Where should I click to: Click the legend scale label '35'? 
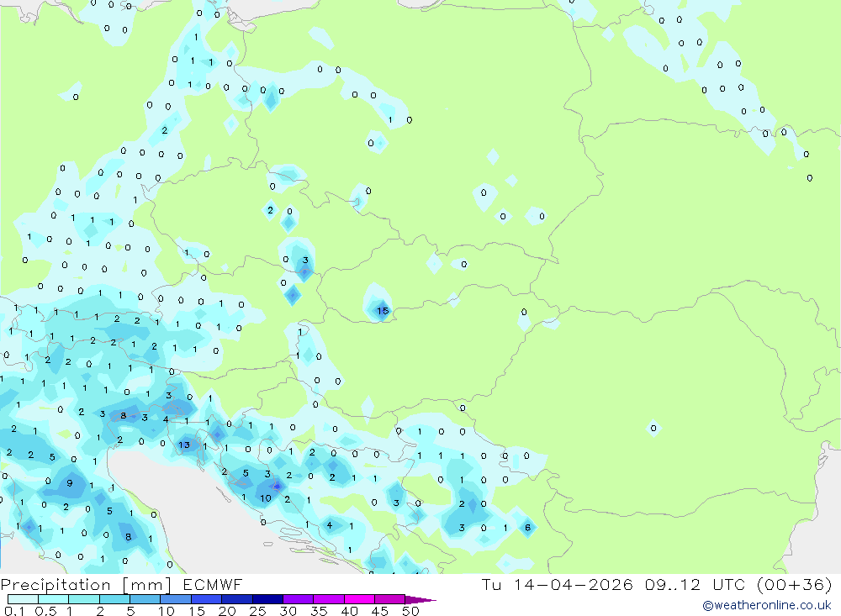[x=319, y=611]
